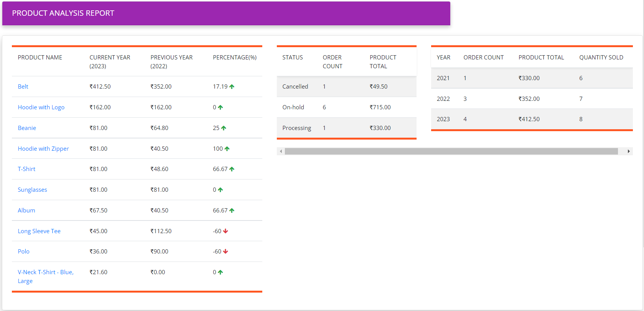
Task: Click the horizontal scrollbar's left arrow
Action: pyautogui.click(x=281, y=151)
